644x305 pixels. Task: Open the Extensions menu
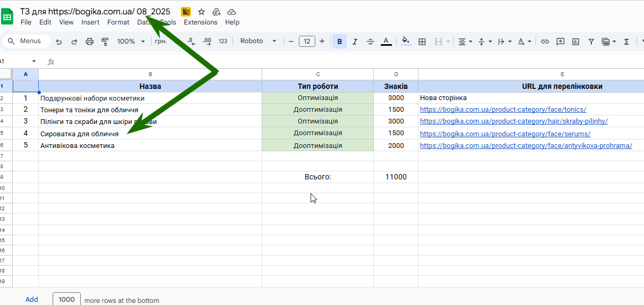(200, 22)
